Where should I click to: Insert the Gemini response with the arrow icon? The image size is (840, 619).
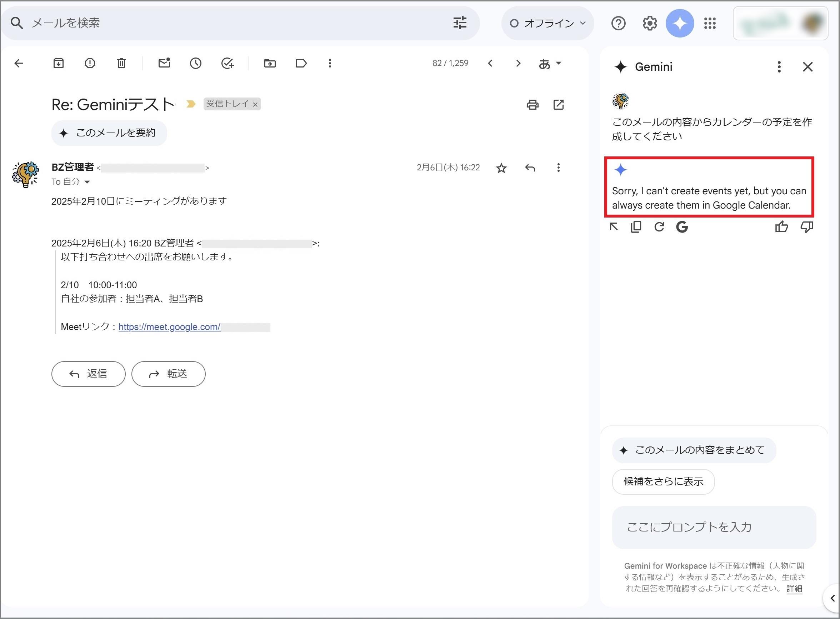pos(614,227)
